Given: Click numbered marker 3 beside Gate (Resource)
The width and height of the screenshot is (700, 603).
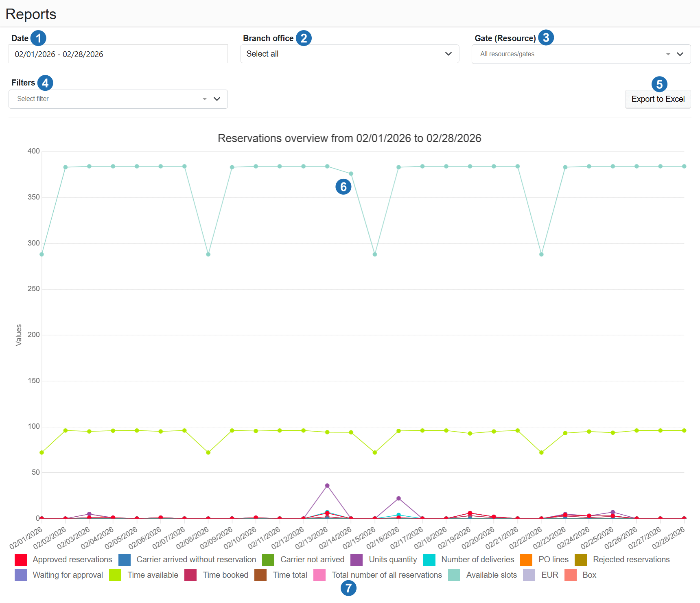Looking at the screenshot, I should pos(546,37).
